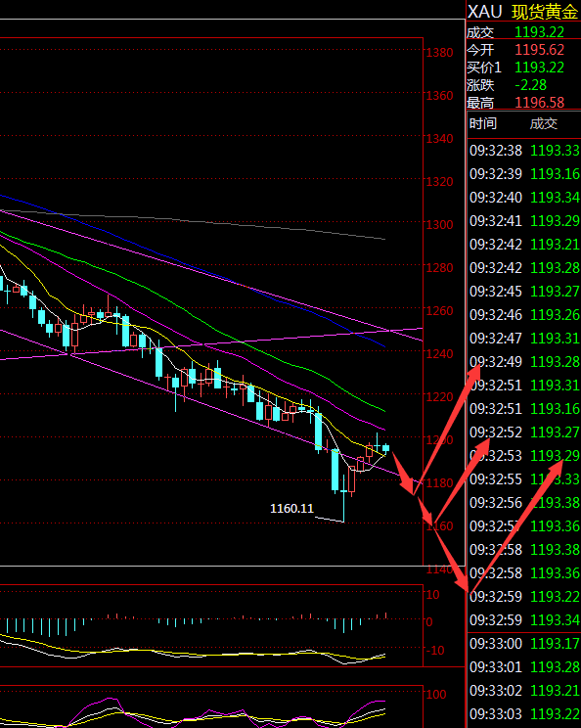Viewport: 581px width, 728px height.
Task: Select the tick time 09:33:01
Action: pyautogui.click(x=496, y=667)
